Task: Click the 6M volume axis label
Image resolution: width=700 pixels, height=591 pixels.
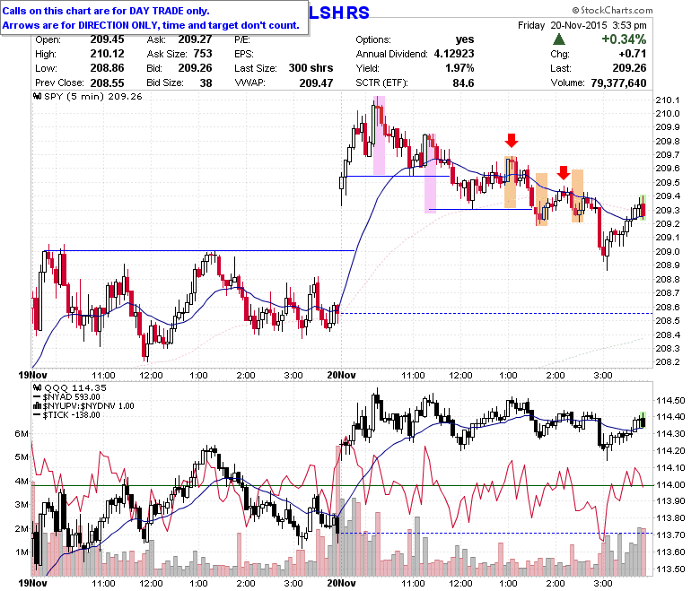Action: pyautogui.click(x=22, y=433)
